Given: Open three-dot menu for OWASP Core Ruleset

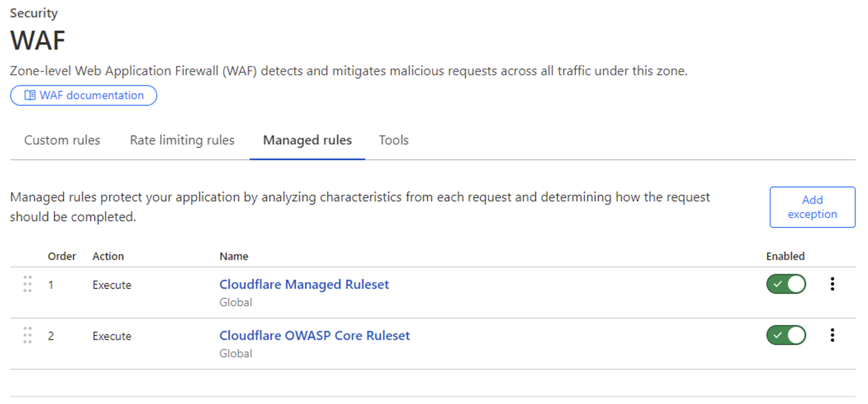Looking at the screenshot, I should (x=832, y=335).
